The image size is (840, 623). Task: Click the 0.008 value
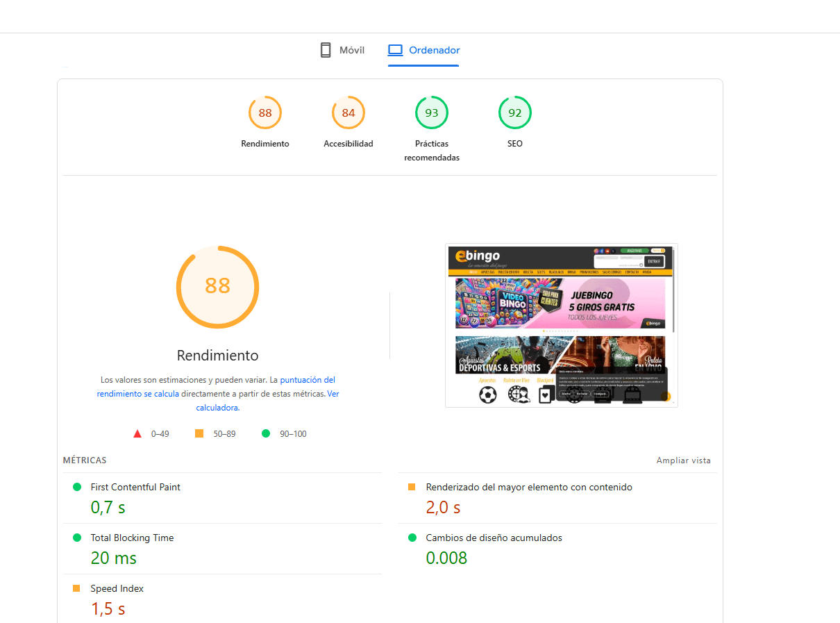pyautogui.click(x=446, y=558)
